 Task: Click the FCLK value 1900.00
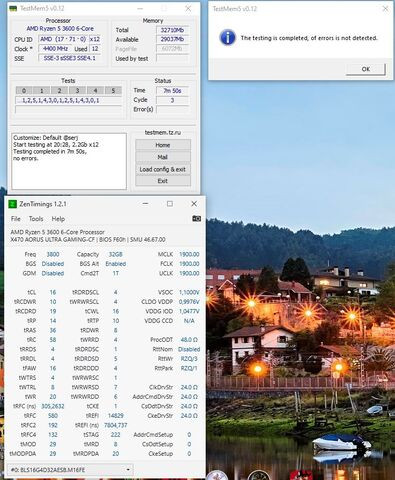point(189,264)
